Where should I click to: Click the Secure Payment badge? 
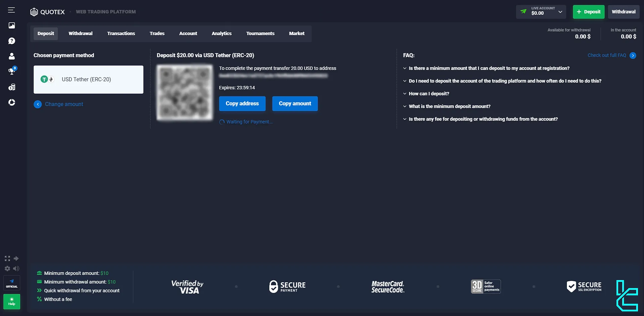tap(287, 286)
